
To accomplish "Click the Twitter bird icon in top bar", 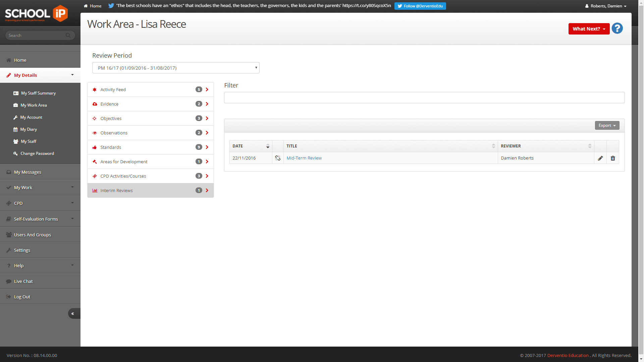I will (x=111, y=6).
